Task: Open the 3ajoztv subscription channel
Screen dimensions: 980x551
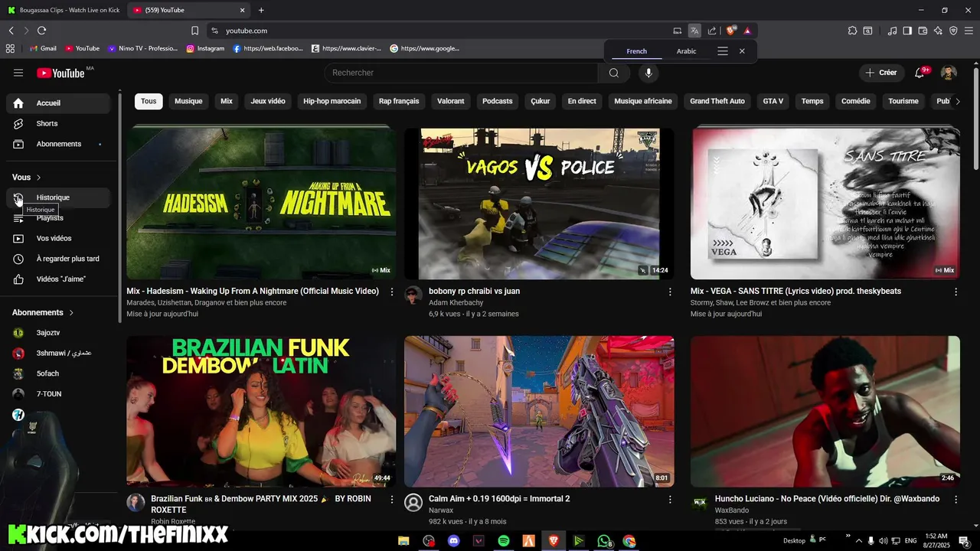Action: 58,333
